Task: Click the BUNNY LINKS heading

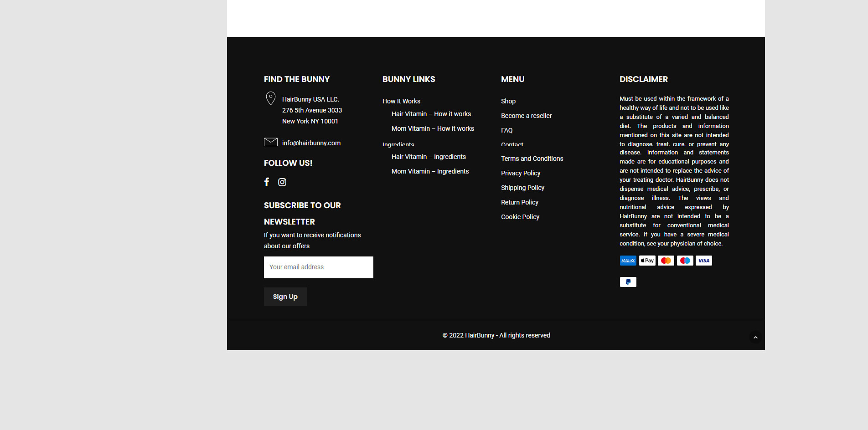Action: pyautogui.click(x=408, y=79)
